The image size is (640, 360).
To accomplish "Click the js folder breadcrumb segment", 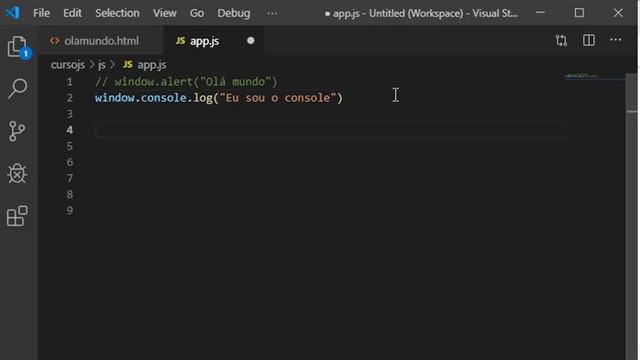I will pyautogui.click(x=102, y=64).
